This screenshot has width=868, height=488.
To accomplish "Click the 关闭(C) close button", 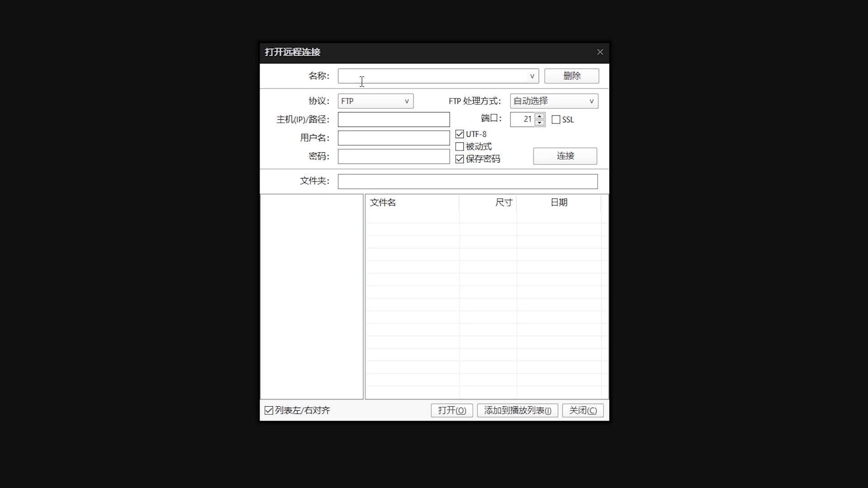I will click(x=582, y=410).
